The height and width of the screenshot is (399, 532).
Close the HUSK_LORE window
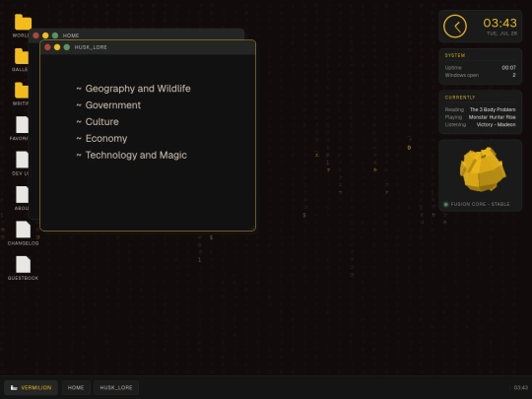pyautogui.click(x=47, y=47)
